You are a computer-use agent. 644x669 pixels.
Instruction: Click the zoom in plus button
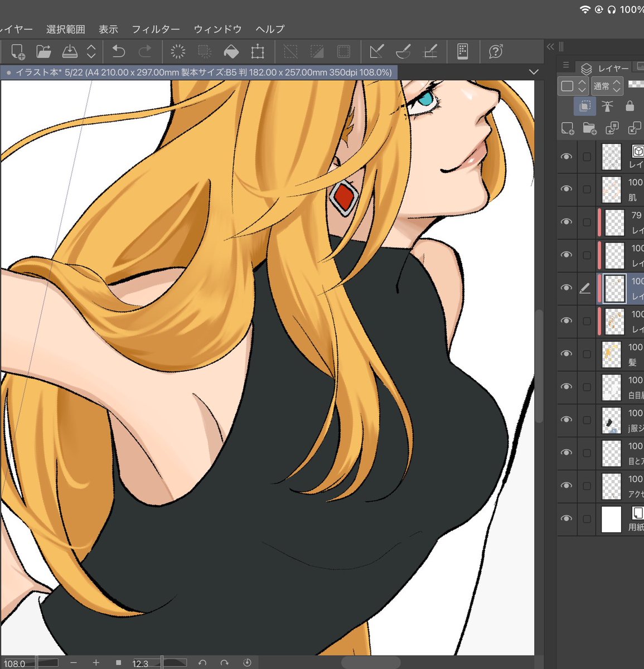tap(96, 662)
